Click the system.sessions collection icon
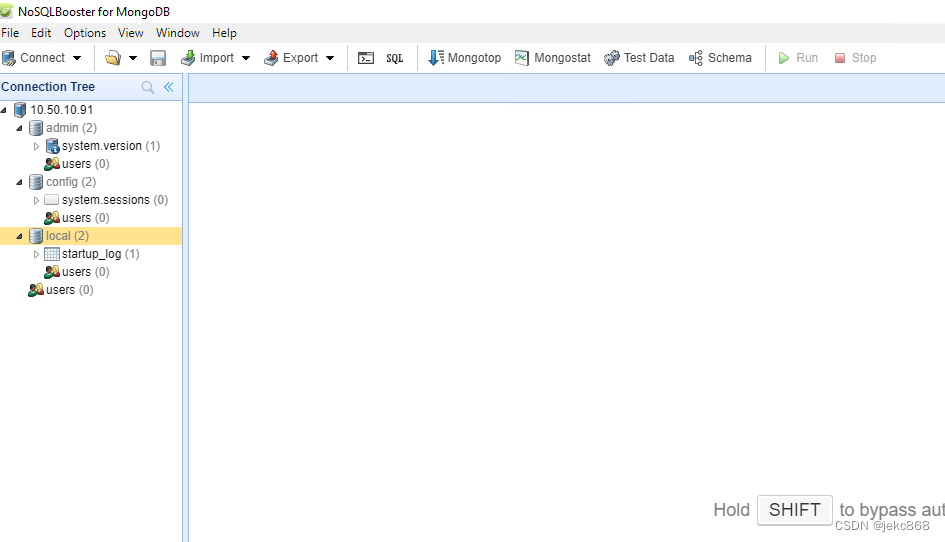The image size is (945, 542). click(x=52, y=200)
